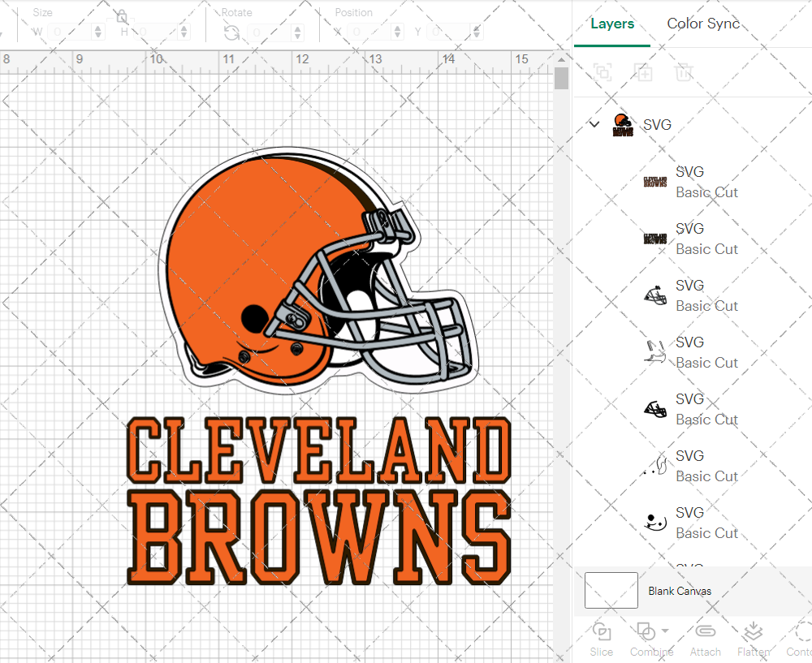The image size is (812, 663).
Task: Click the Delete layer trash icon
Action: (x=684, y=72)
